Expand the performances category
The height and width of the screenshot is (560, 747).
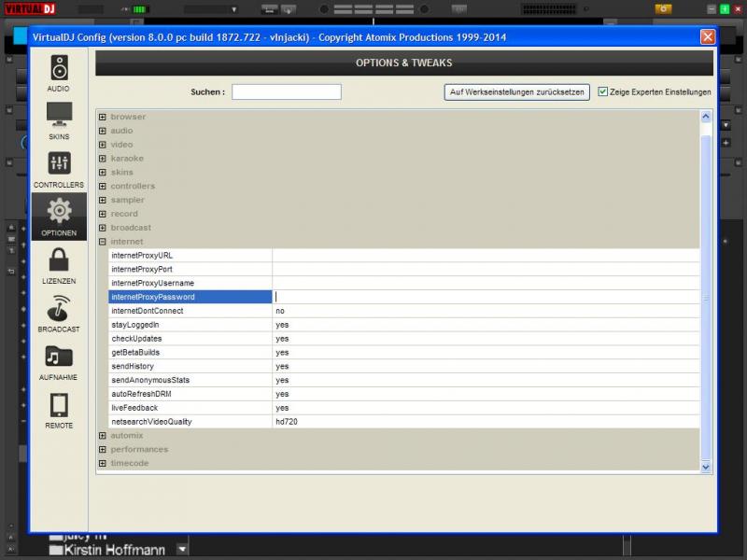103,449
